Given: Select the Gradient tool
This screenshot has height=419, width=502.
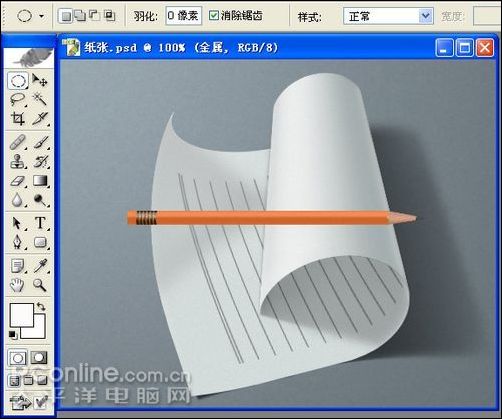Looking at the screenshot, I should tap(40, 181).
